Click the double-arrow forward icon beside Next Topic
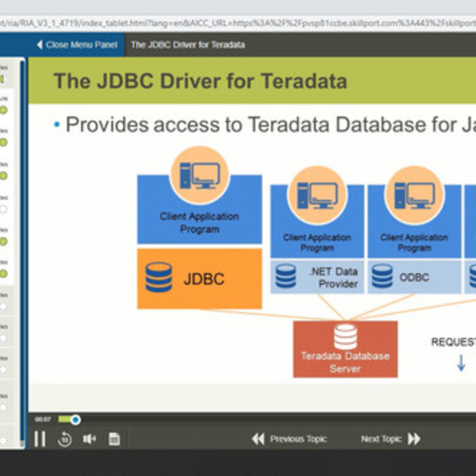476x476 pixels. click(x=414, y=439)
